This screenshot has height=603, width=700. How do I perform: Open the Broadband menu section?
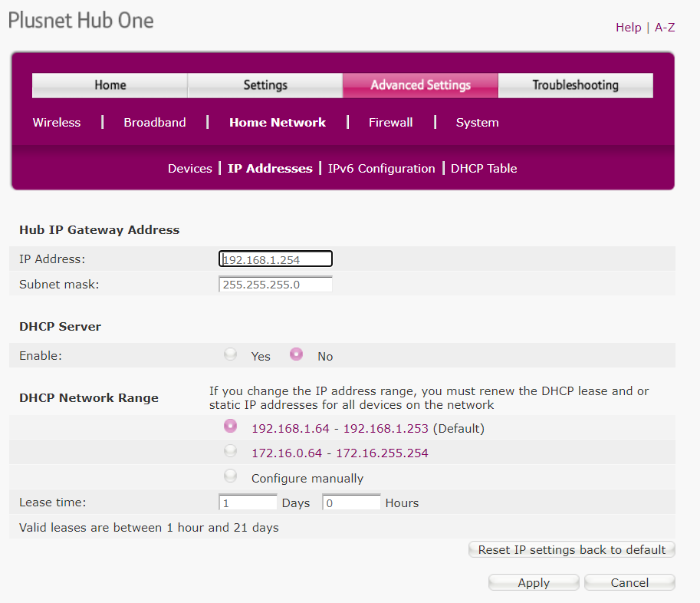tap(154, 122)
